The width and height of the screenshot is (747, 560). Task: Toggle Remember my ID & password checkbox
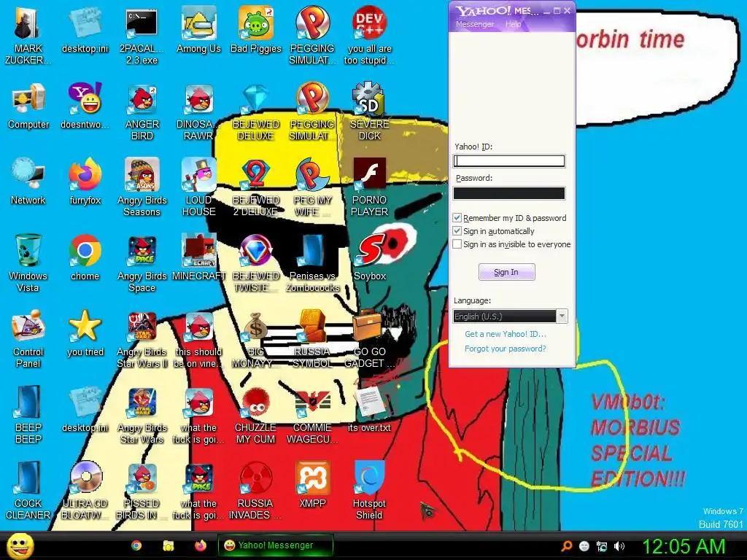(457, 217)
